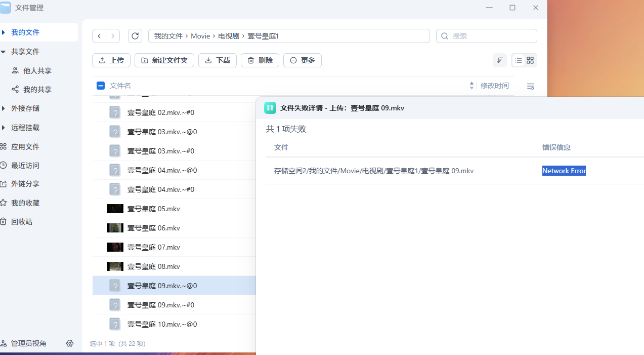644x355 pixels.
Task: Open 我的共享 in sidebar
Action: point(37,90)
